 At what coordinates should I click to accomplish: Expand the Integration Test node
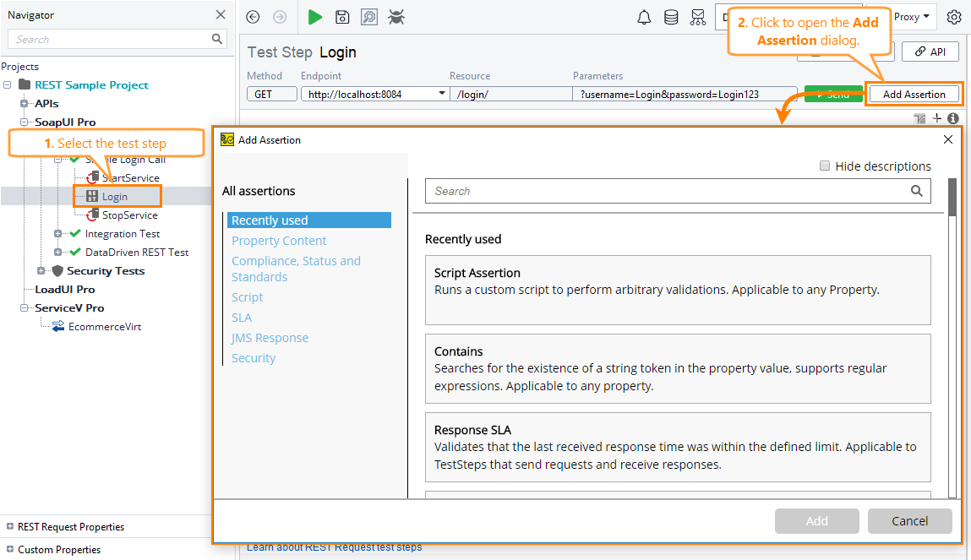point(57,233)
